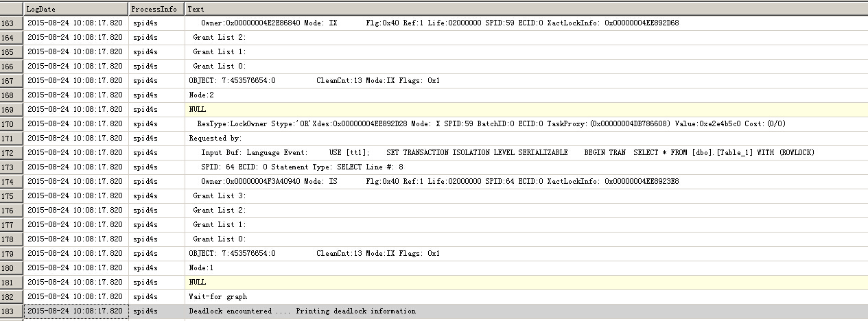Click the NULL cell in row 181
This screenshot has height=321, width=868.
tap(526, 282)
